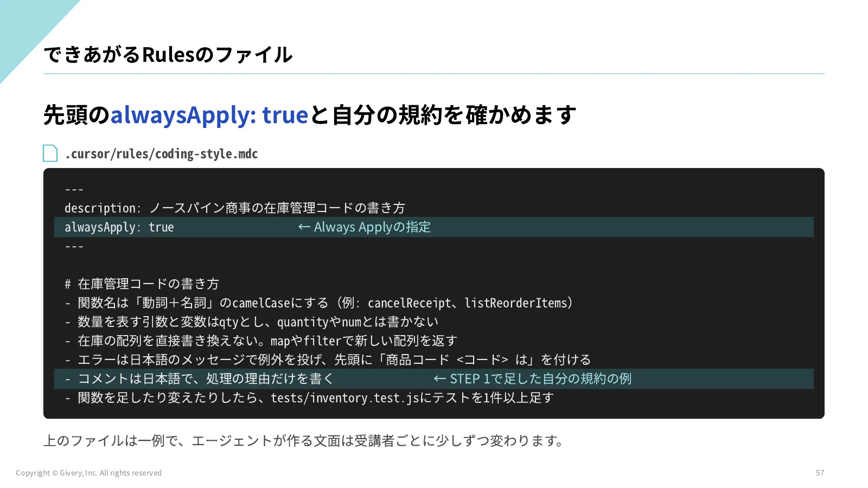The image size is (868, 488).
Task: Click the blue text alwaysApply: true in heading
Action: tap(209, 115)
